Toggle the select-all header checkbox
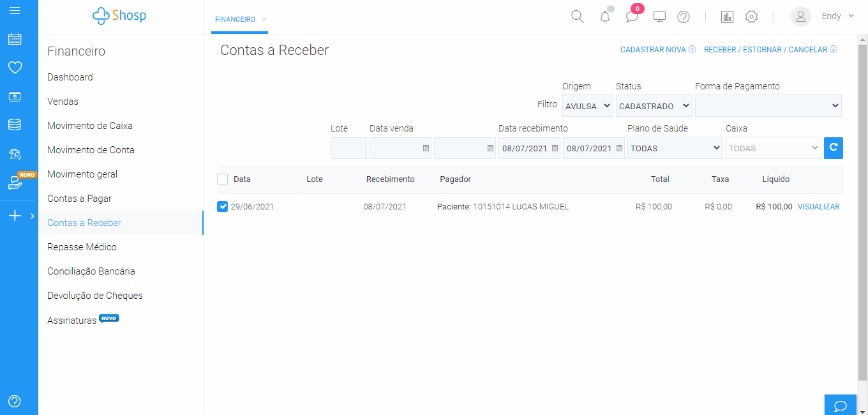Image resolution: width=868 pixels, height=415 pixels. 223,179
